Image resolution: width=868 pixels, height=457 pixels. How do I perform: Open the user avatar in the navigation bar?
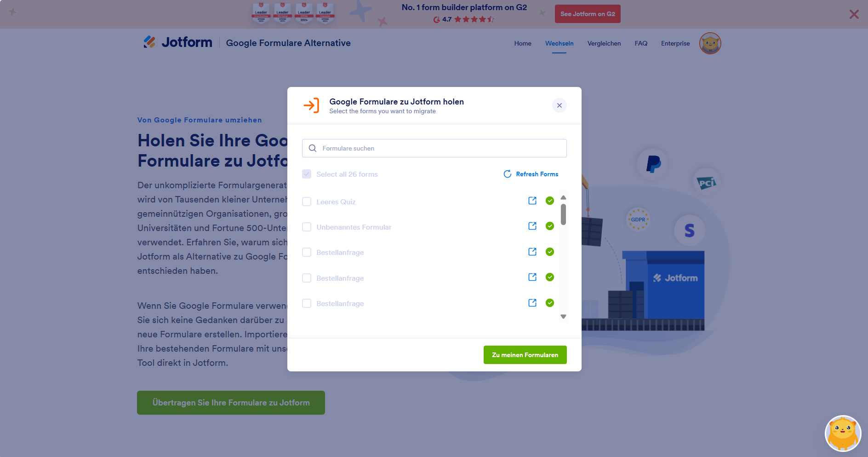point(710,43)
